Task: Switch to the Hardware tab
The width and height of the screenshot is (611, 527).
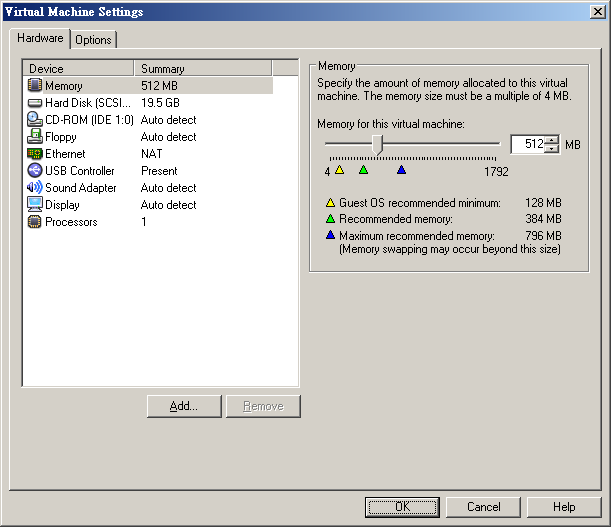Action: click(40, 38)
